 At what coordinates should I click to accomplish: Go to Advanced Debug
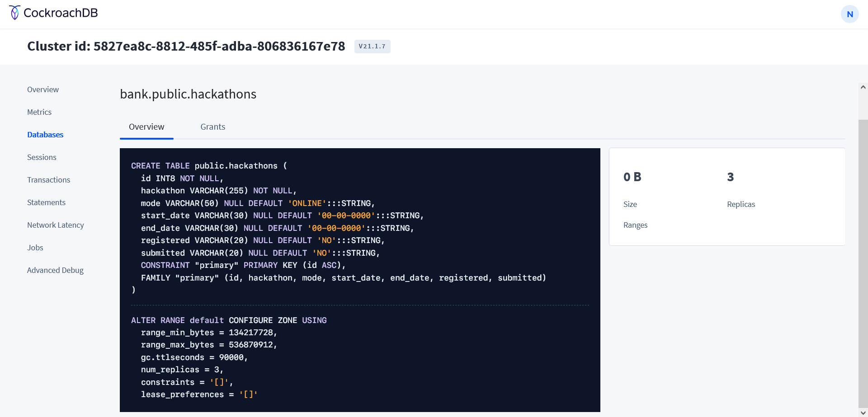55,270
